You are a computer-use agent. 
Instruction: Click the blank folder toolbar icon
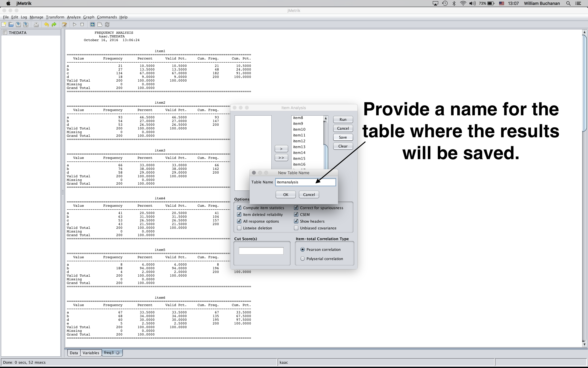point(100,25)
